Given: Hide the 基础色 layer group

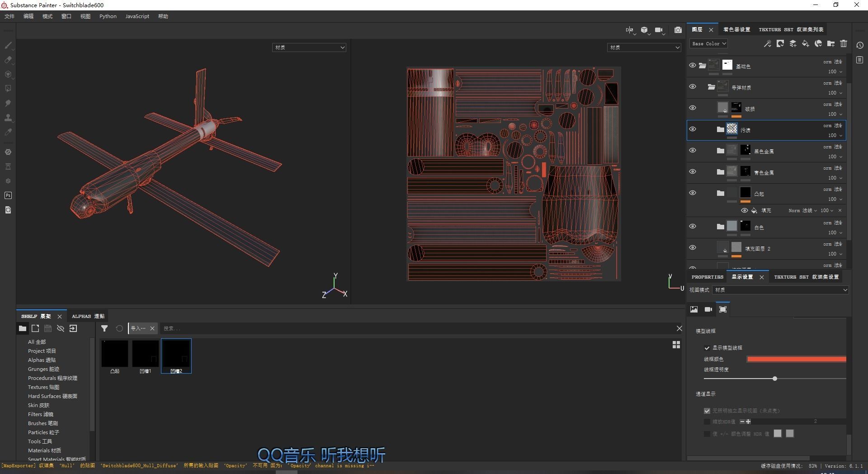Looking at the screenshot, I should [x=692, y=66].
